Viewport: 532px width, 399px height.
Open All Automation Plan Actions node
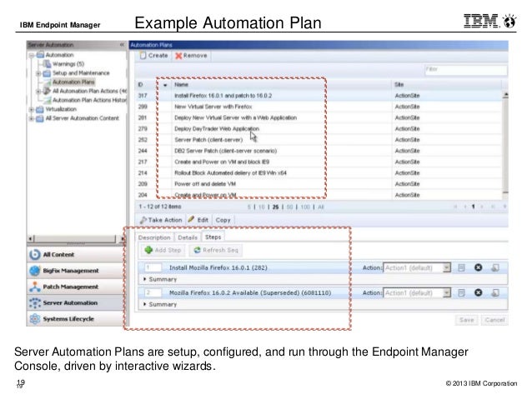click(89, 91)
